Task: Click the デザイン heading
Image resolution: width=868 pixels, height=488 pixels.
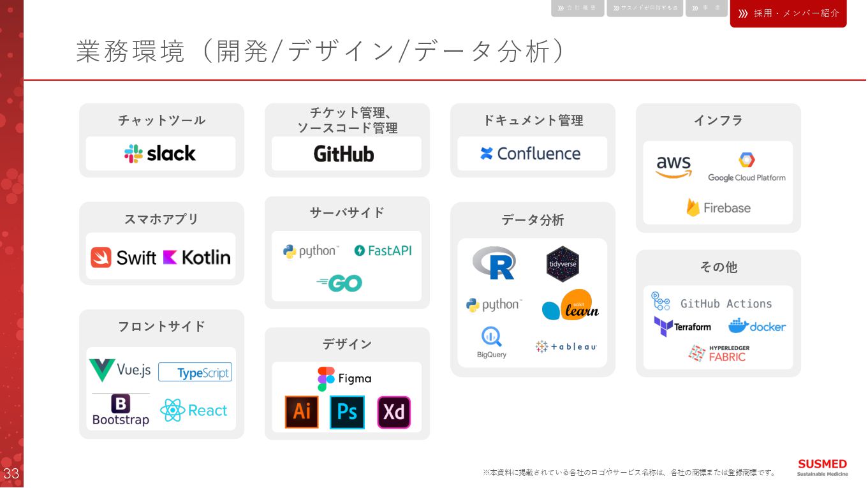Action: [347, 344]
